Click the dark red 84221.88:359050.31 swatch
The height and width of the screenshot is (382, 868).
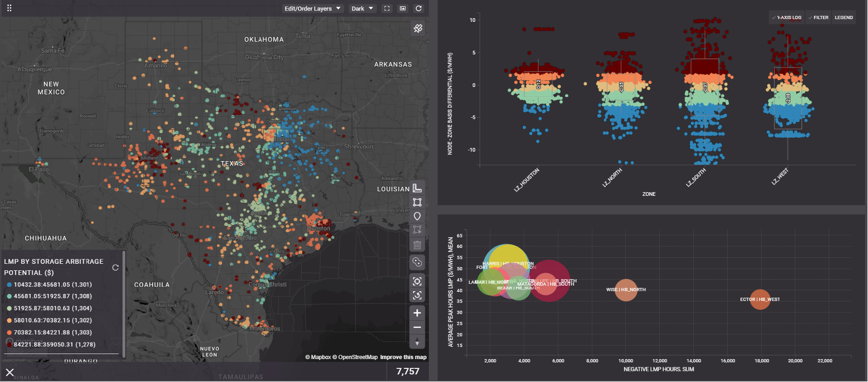(x=10, y=345)
